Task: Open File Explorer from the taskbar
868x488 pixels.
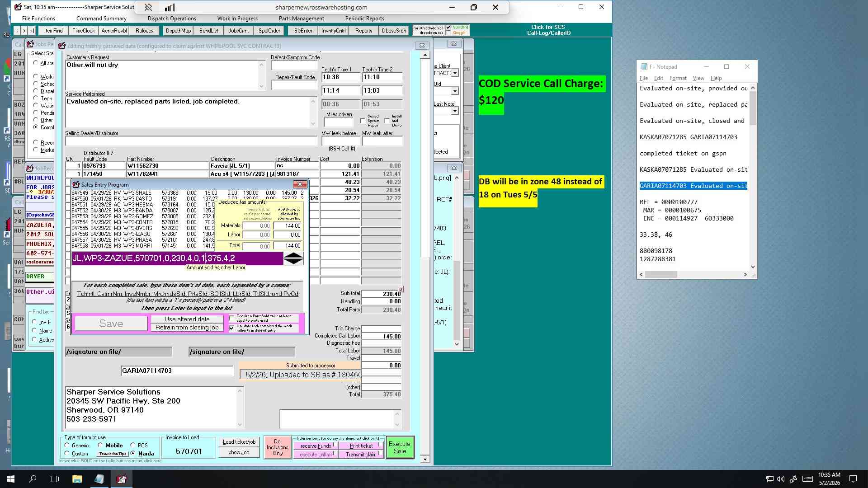Action: 77,479
